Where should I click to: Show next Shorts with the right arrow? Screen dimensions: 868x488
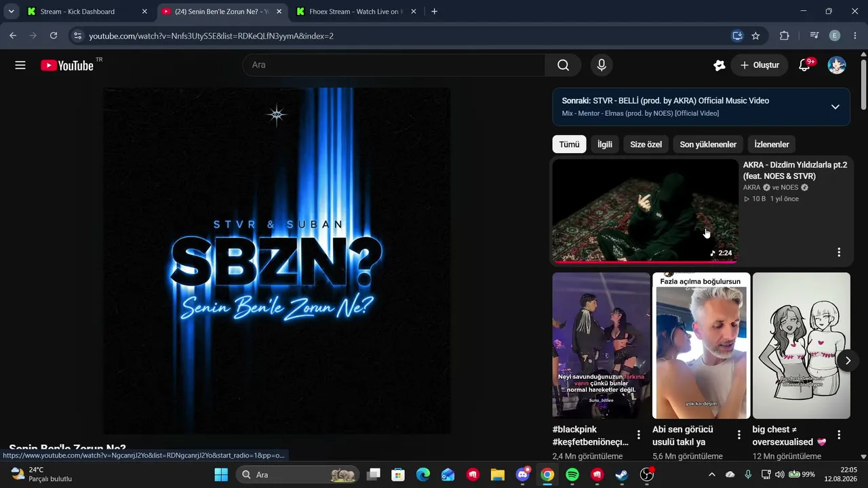pyautogui.click(x=848, y=361)
